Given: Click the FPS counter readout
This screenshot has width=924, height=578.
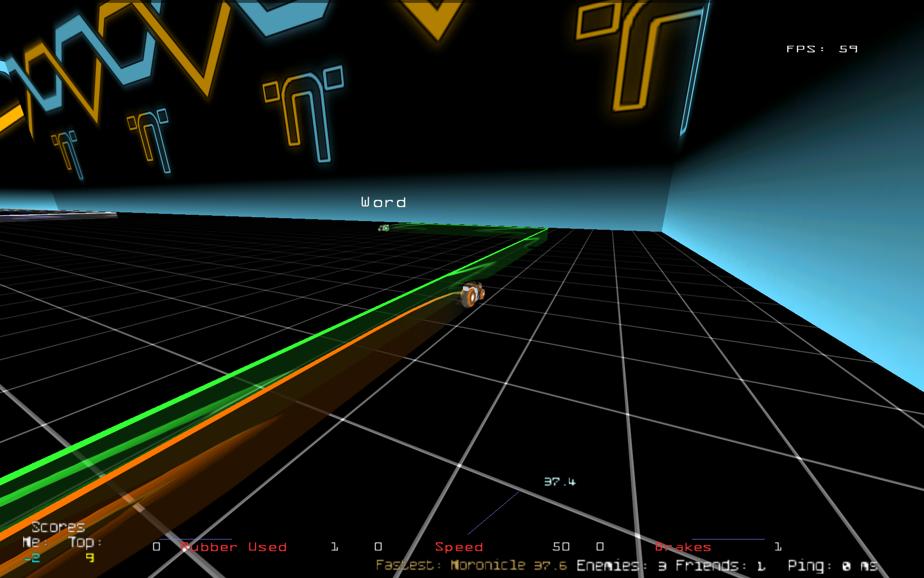Looking at the screenshot, I should click(821, 49).
